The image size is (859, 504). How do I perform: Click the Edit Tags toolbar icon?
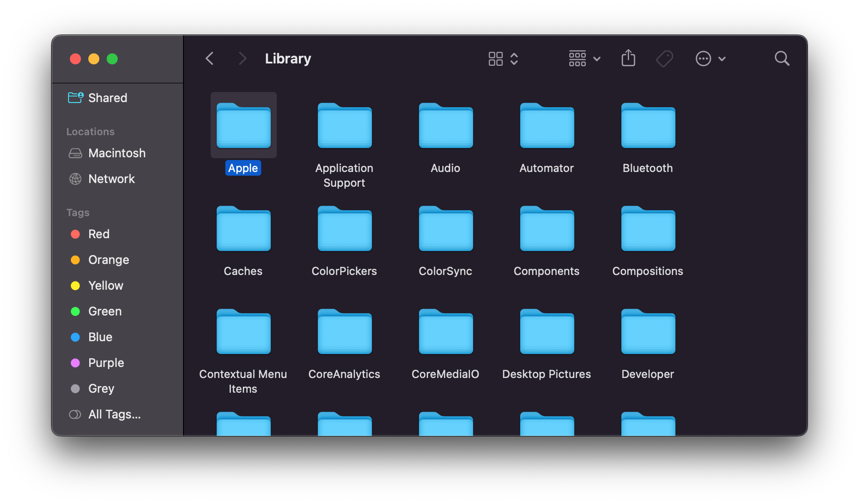tap(664, 59)
